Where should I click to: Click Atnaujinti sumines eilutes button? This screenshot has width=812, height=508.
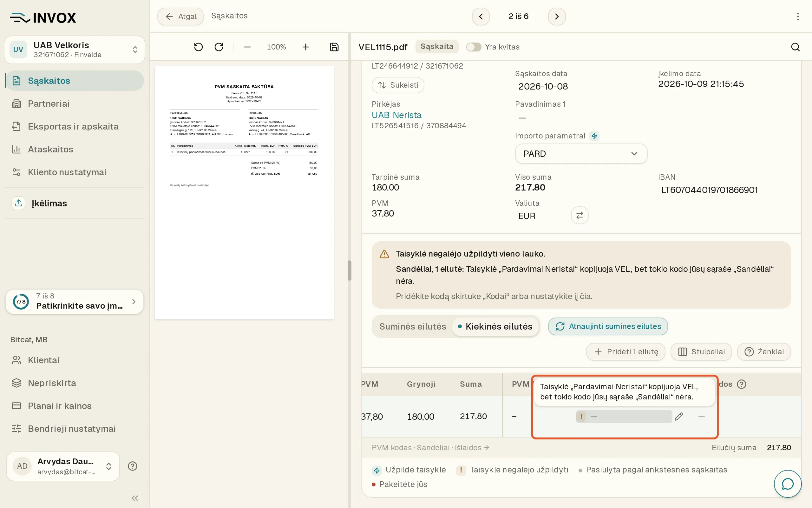(x=608, y=327)
